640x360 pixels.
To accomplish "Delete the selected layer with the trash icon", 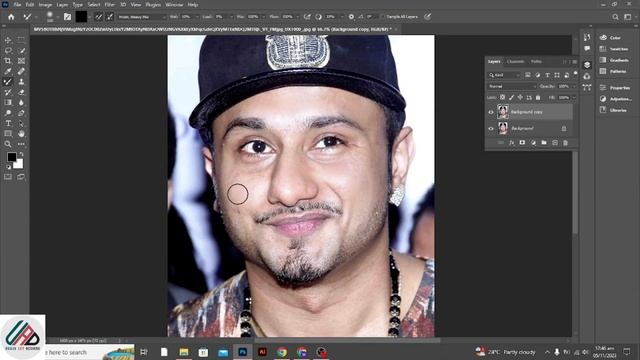I will point(565,142).
